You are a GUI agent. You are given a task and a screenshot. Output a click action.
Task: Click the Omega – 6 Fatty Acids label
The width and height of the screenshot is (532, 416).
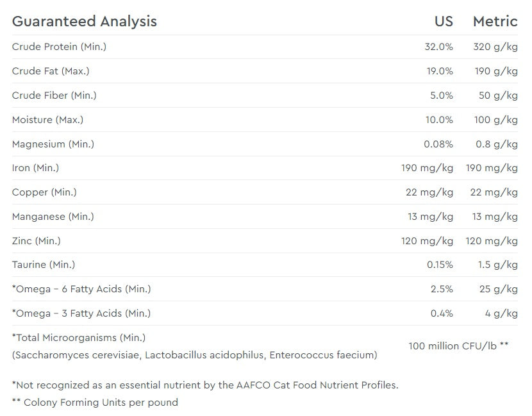click(x=81, y=289)
